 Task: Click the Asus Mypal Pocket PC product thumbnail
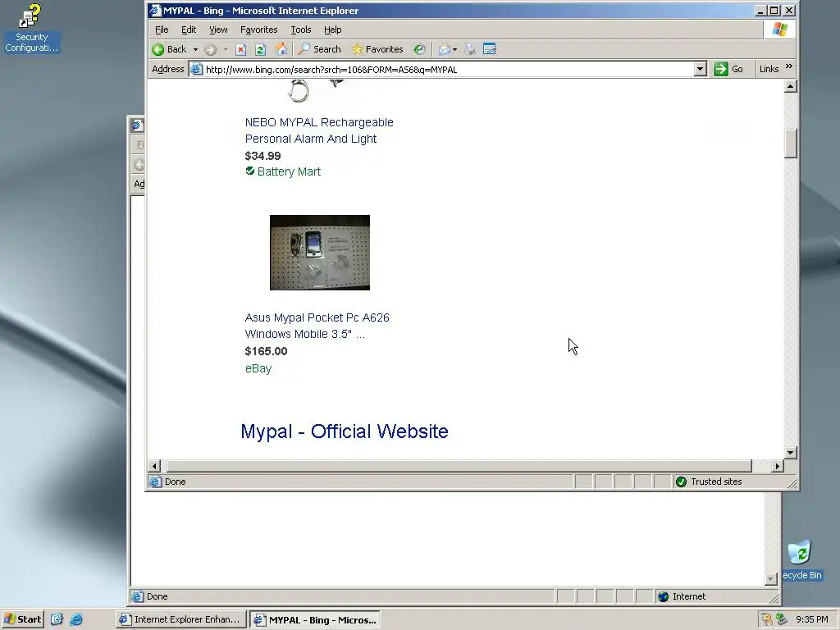320,253
